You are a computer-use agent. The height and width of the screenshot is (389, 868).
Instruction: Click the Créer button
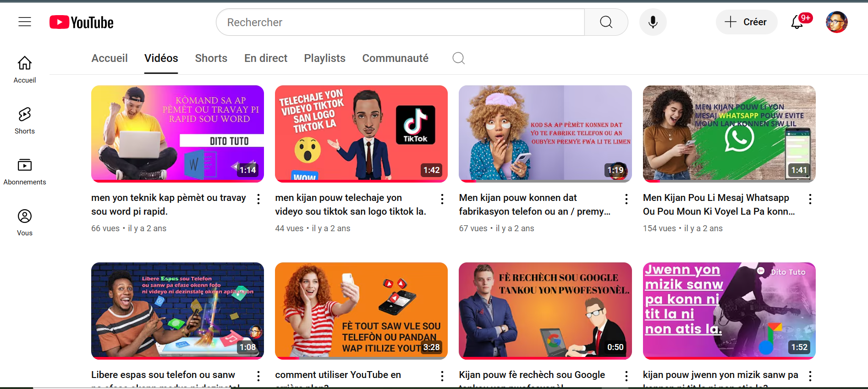746,22
